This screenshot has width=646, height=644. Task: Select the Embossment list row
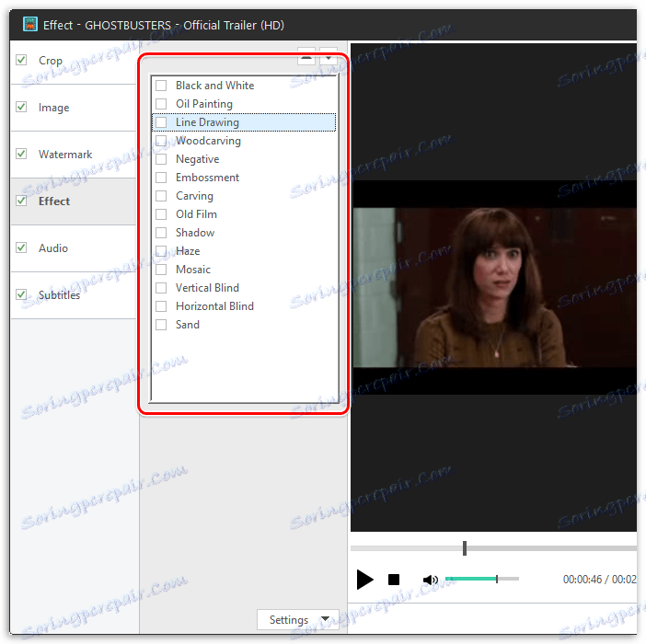(244, 178)
